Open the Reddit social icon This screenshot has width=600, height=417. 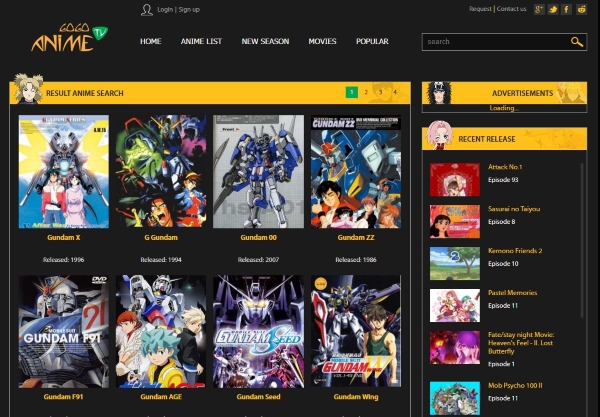pos(581,9)
